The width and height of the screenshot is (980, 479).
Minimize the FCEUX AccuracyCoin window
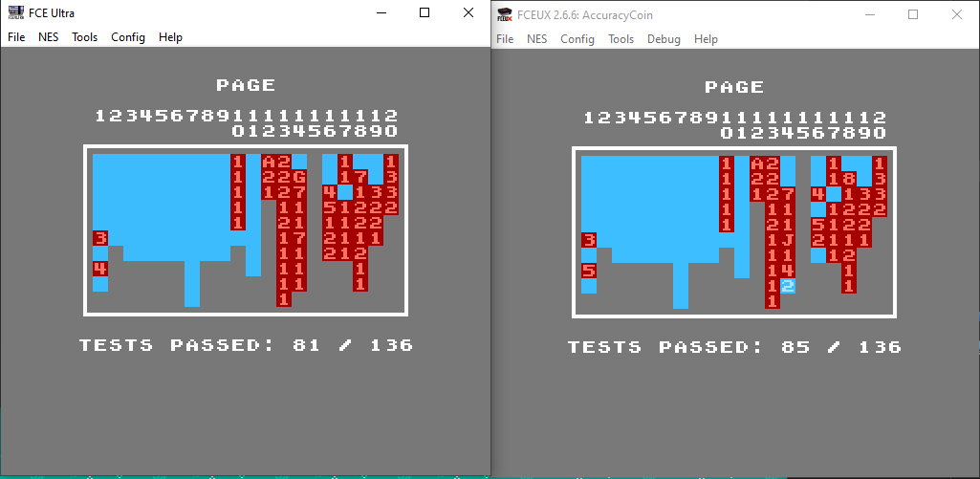tap(869, 14)
